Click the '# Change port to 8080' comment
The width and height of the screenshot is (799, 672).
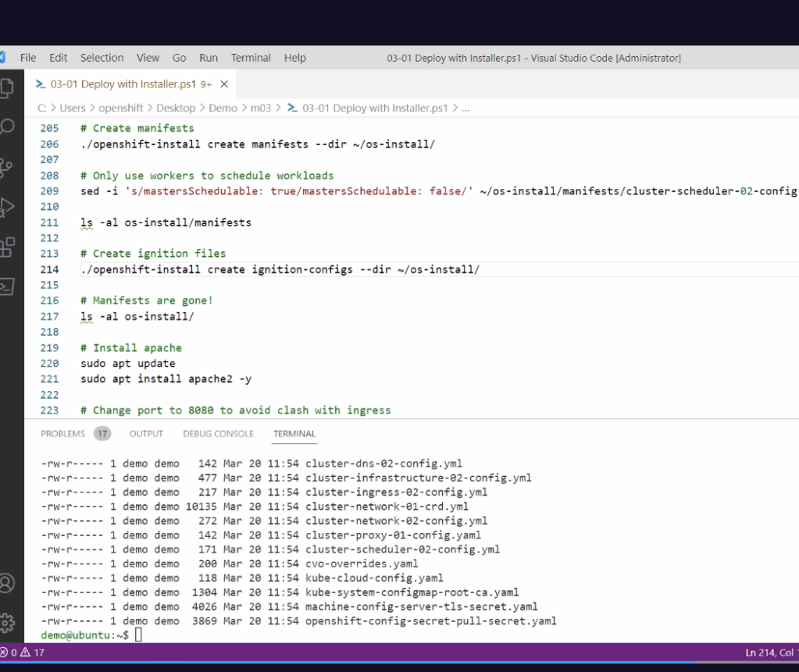pyautogui.click(x=235, y=411)
